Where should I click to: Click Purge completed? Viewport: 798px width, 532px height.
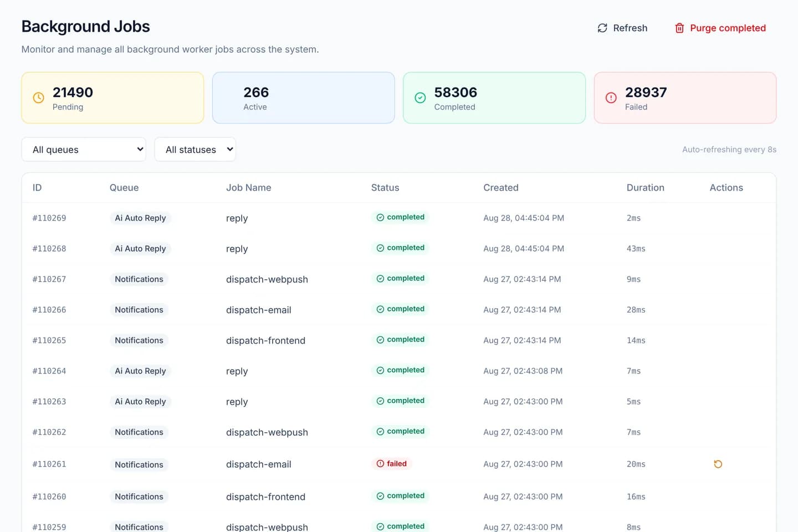click(720, 28)
